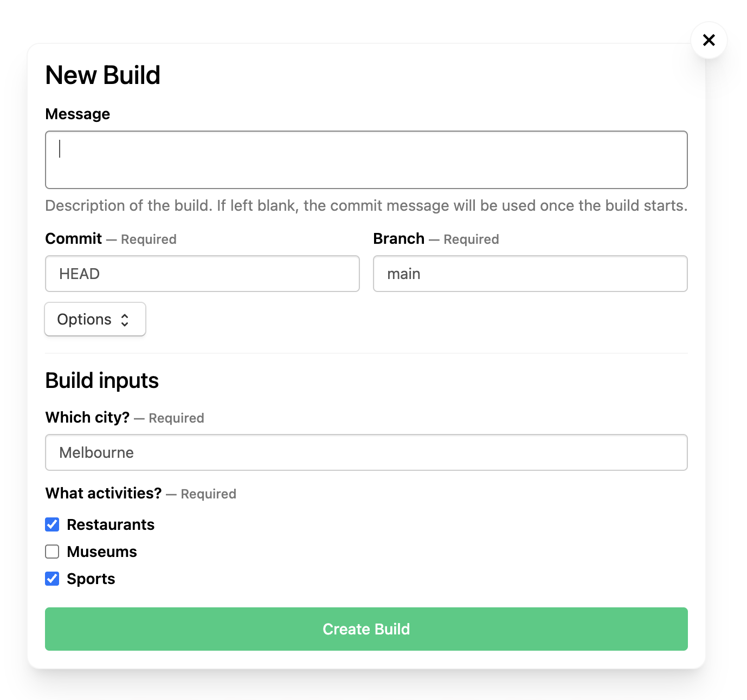This screenshot has height=700, width=747.
Task: Click the Museums label text
Action: tap(102, 552)
